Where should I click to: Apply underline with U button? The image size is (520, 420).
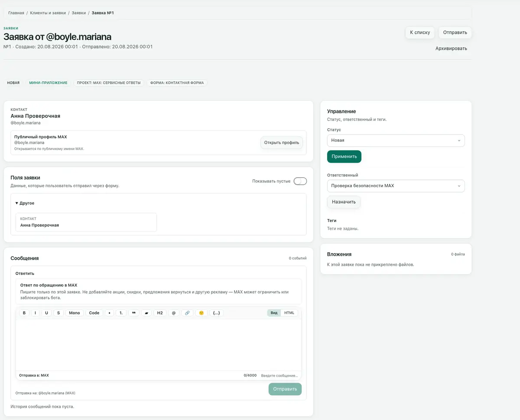[x=46, y=313]
